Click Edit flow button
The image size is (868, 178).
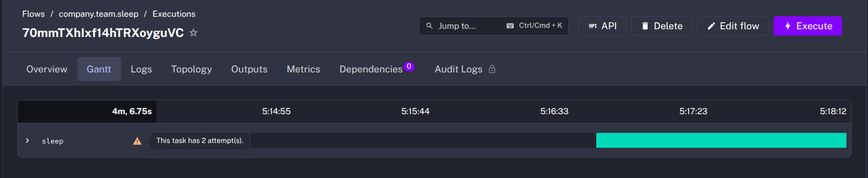pos(733,26)
